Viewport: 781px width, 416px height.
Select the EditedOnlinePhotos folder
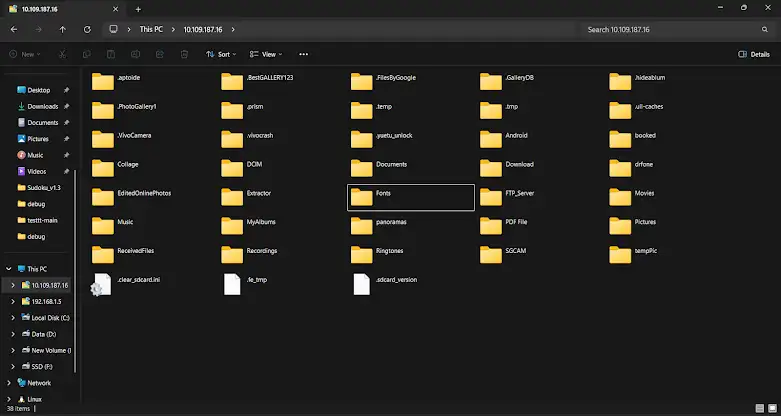pos(131,197)
